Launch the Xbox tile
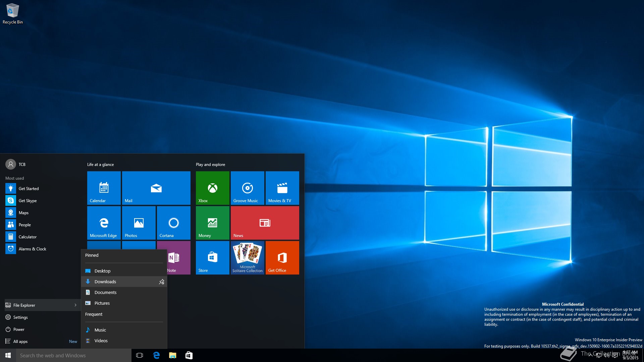This screenshot has height=362, width=644. pyautogui.click(x=213, y=188)
